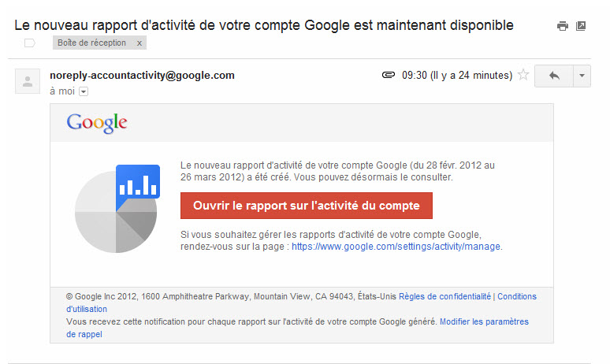This screenshot has height=364, width=610.
Task: Click 'Modifier les paramètres de rappel' link
Action: (484, 322)
